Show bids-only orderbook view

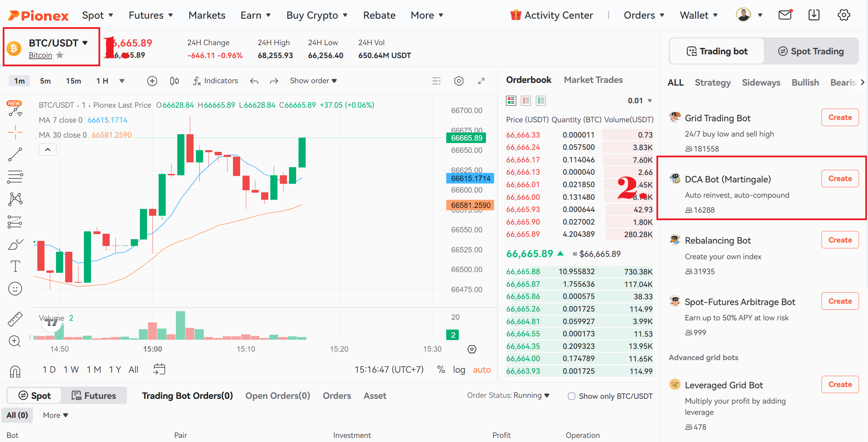(541, 101)
